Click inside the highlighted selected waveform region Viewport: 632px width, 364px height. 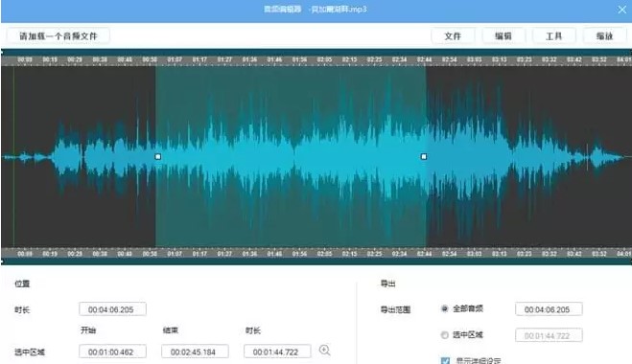[291, 157]
